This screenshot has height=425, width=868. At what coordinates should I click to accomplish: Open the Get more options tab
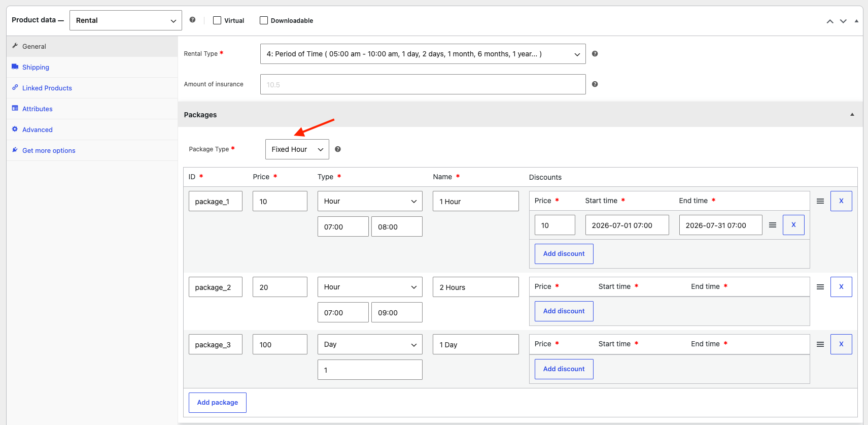[x=92, y=150]
